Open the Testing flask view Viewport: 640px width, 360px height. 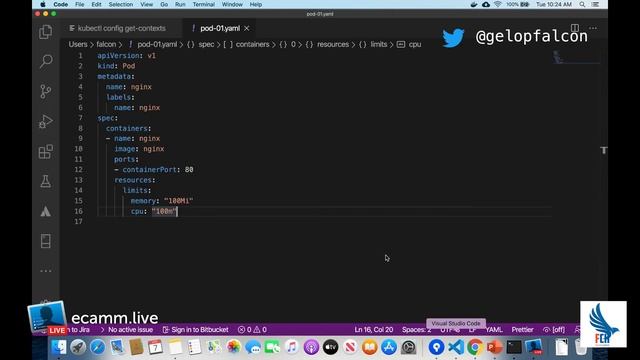[46, 181]
